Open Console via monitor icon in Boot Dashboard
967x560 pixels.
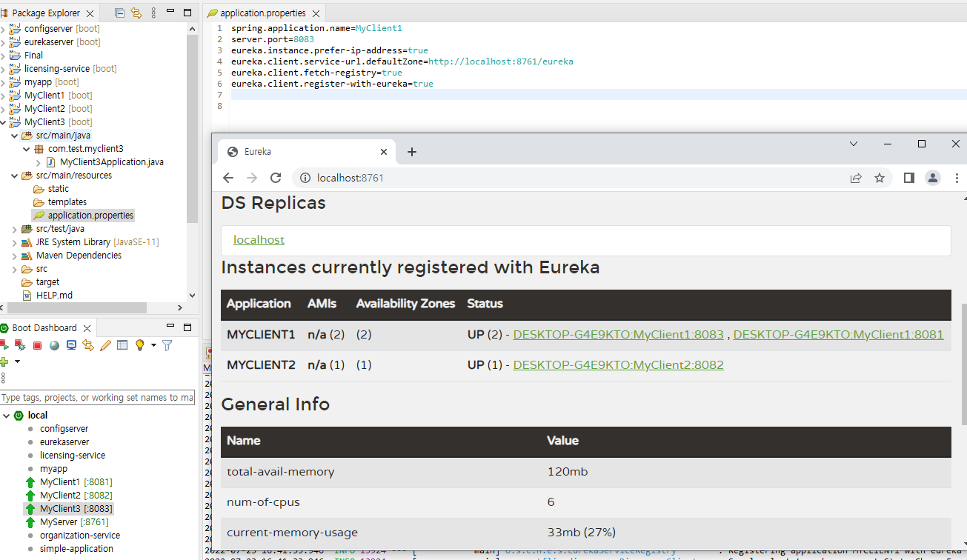point(71,345)
